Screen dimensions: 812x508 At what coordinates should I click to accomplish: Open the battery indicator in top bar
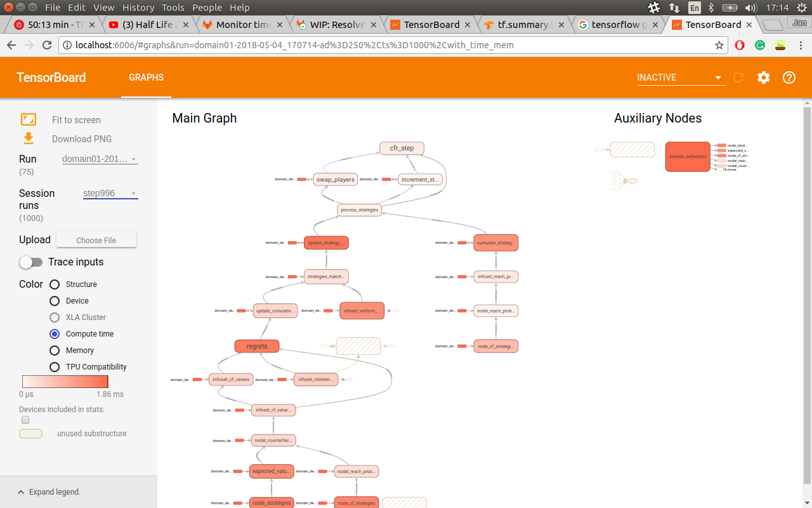click(x=730, y=8)
